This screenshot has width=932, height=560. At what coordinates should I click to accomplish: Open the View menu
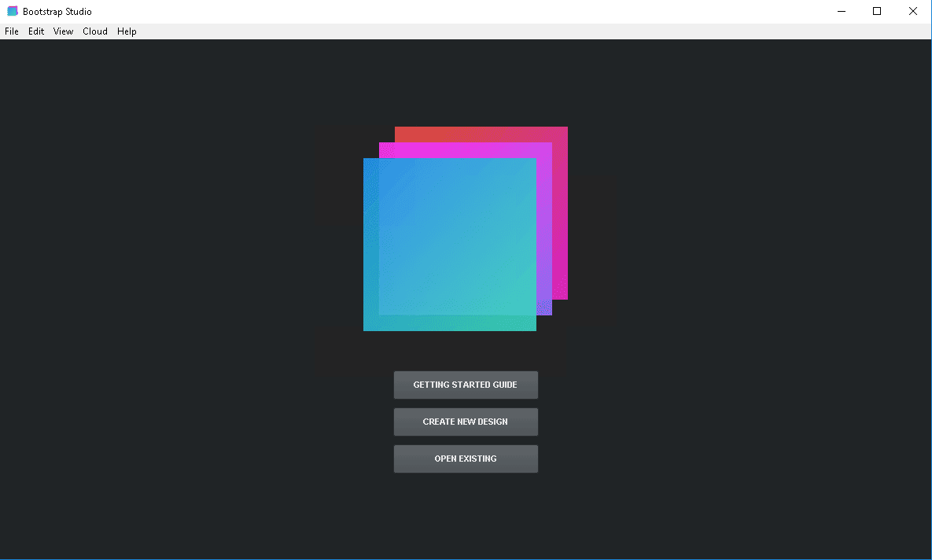coord(63,31)
